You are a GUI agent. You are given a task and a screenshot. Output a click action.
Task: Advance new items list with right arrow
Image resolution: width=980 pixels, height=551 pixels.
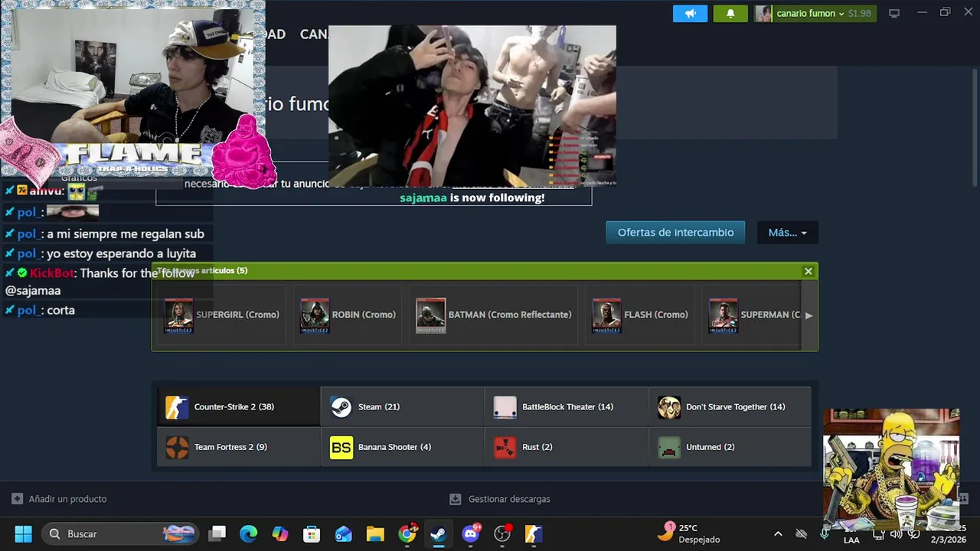coord(808,315)
